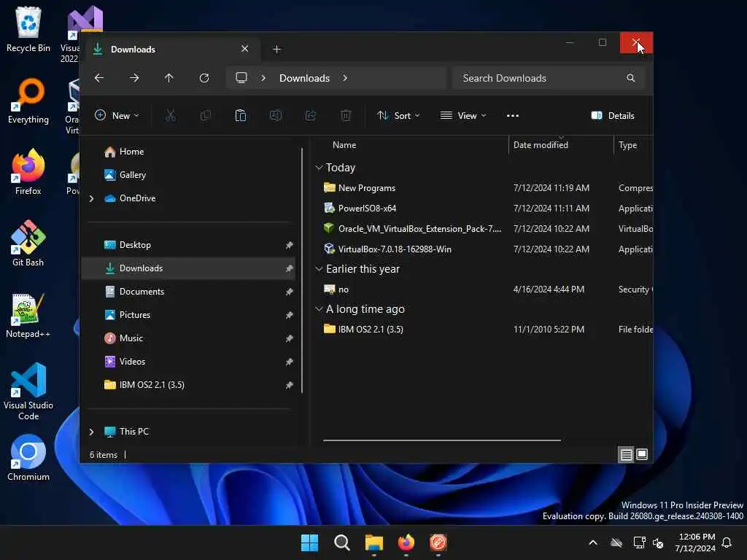Viewport: 747px width, 560px height.
Task: Click chevron before Downloads in address bar
Action: pos(263,77)
